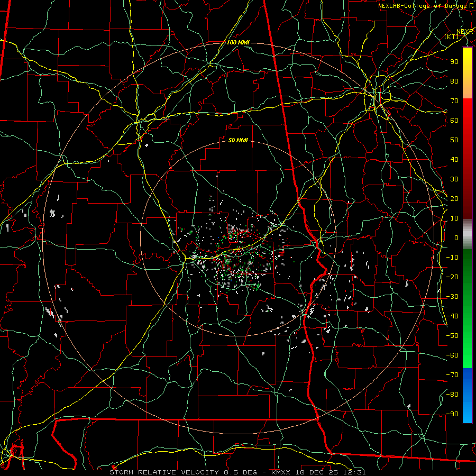Click the 50 value on the velocity scale
476x476 pixels.
[454, 140]
